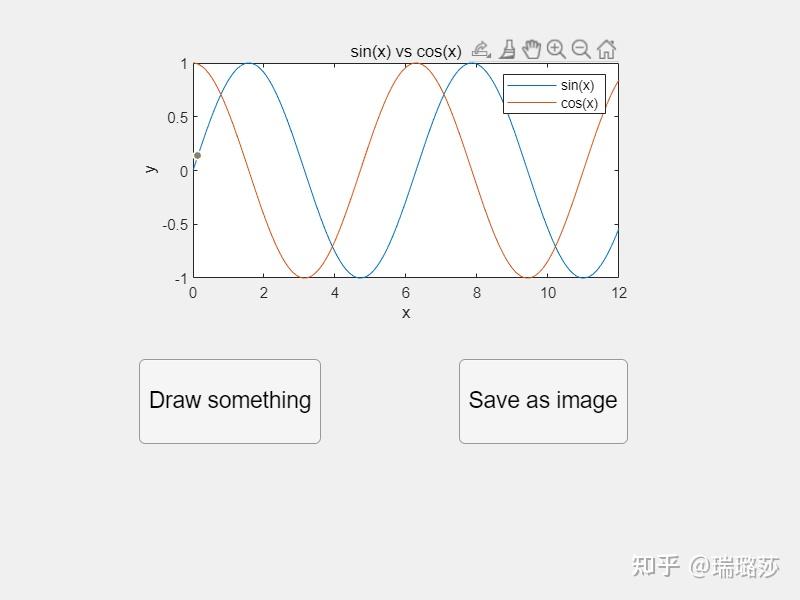Click y-axis tick label -0.5
Viewport: 800px width, 600px height.
tap(175, 224)
